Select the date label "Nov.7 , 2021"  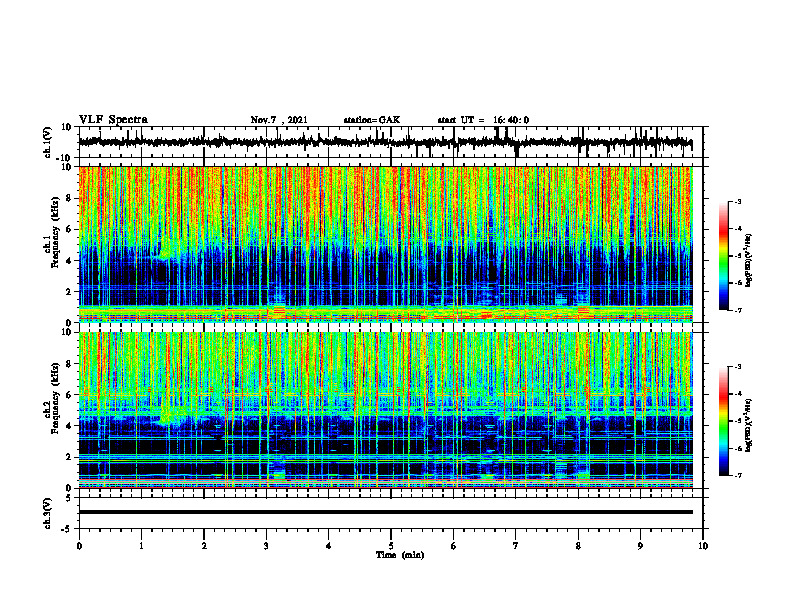pyautogui.click(x=279, y=120)
